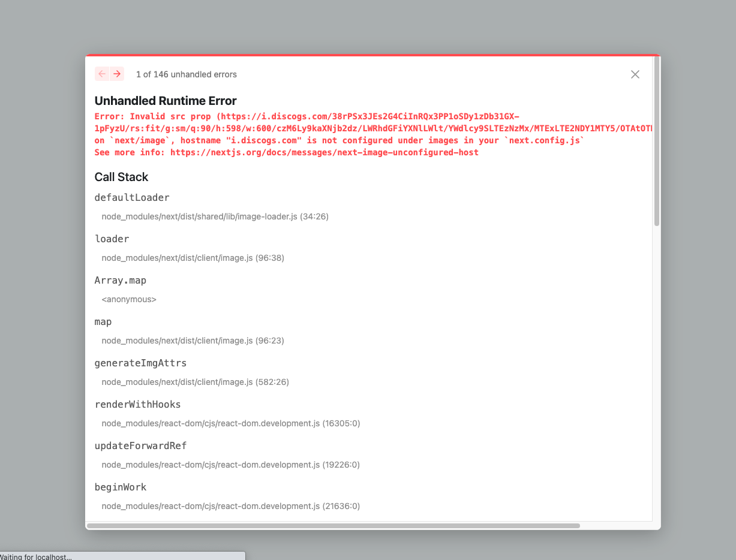The image size is (736, 560).
Task: Click the Call Stack heading
Action: click(x=121, y=177)
